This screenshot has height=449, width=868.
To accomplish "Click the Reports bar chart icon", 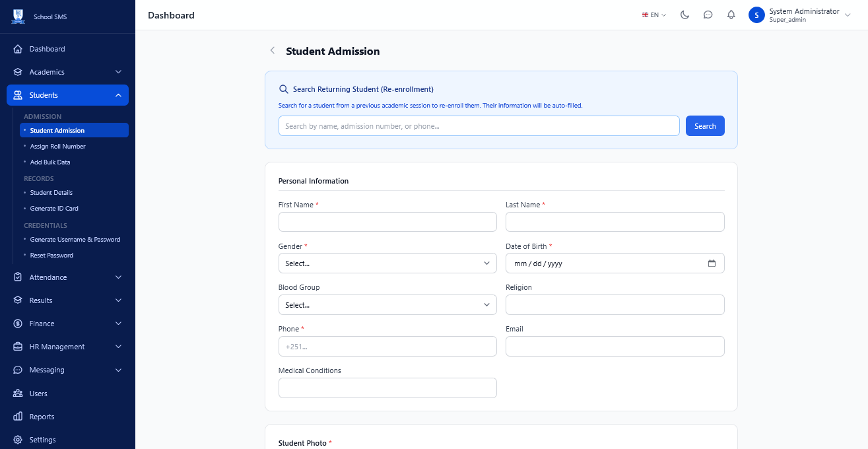I will click(x=18, y=417).
